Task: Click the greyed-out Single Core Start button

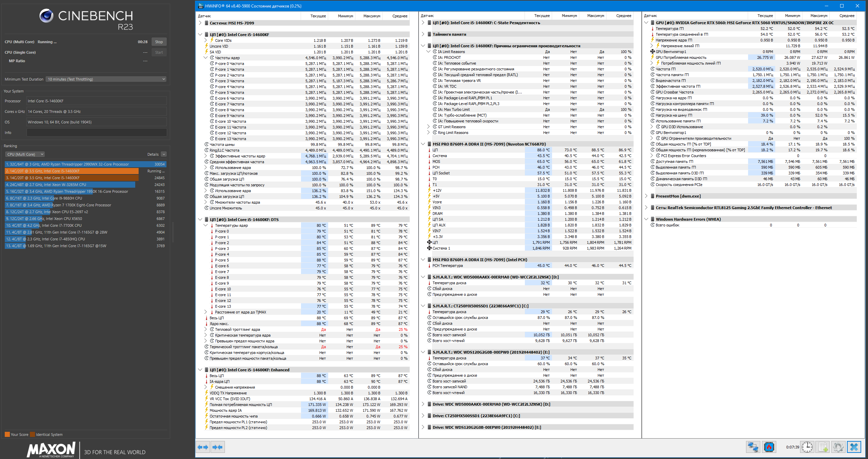Action: point(159,52)
